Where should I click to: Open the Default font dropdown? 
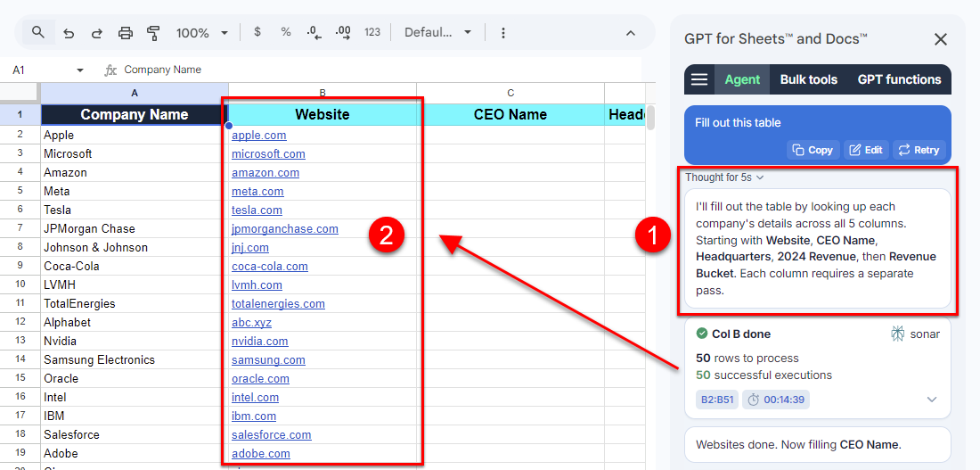click(x=437, y=32)
